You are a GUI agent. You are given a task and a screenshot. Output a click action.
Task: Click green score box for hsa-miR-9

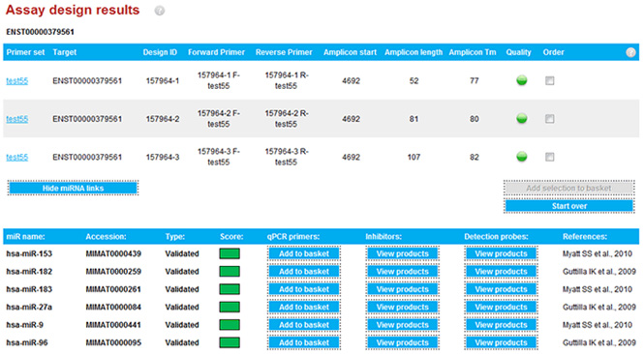point(230,325)
